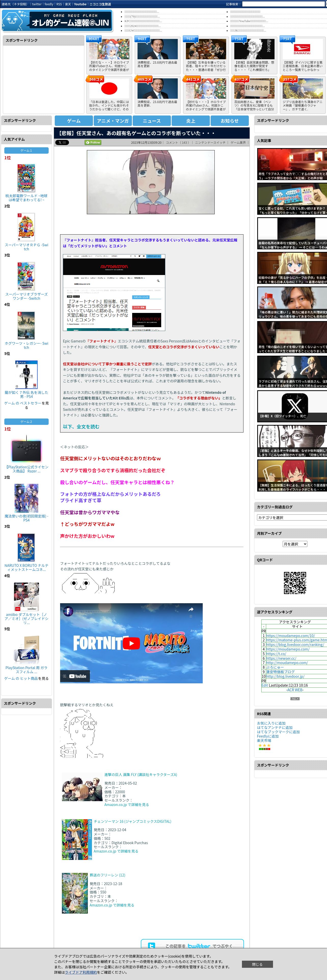Open the 357コメ ジブリ article thumbnail
The width and height of the screenshot is (327, 980).
pyautogui.click(x=302, y=89)
